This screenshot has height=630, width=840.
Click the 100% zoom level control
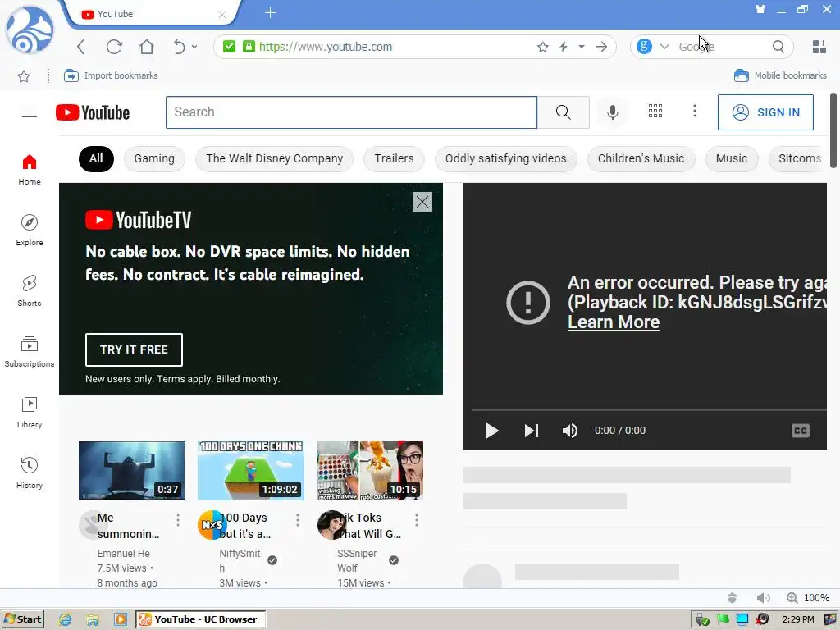point(808,598)
